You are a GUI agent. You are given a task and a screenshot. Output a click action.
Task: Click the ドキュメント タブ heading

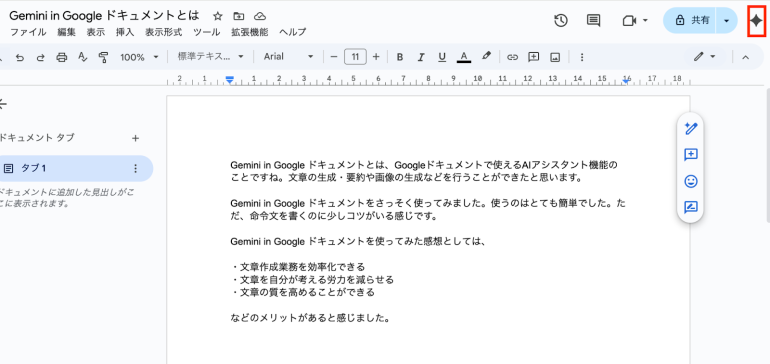click(36, 138)
